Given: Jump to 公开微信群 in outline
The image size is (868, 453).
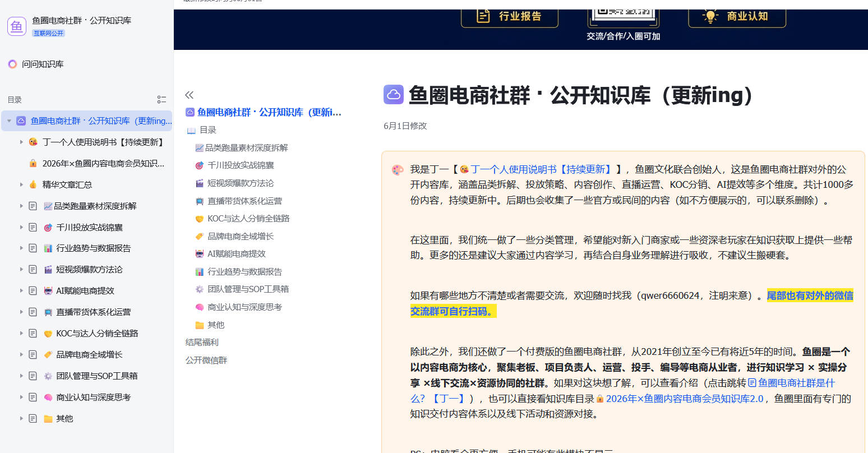Looking at the screenshot, I should [206, 360].
